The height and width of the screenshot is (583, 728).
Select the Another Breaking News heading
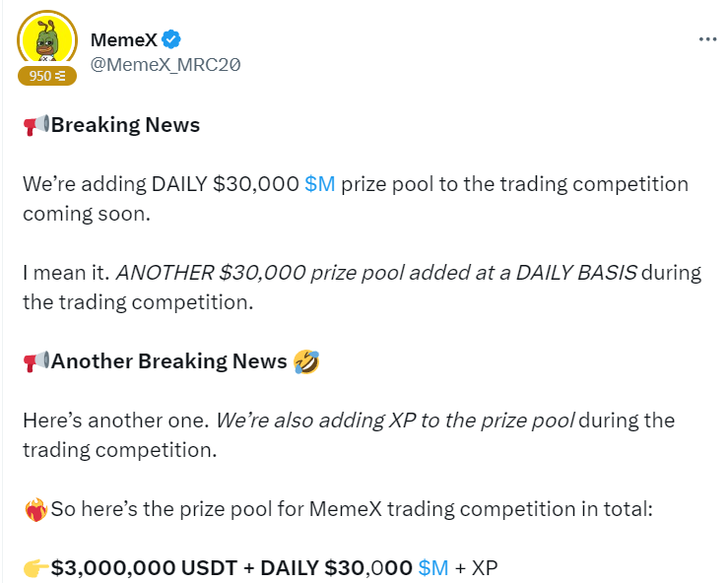169,361
